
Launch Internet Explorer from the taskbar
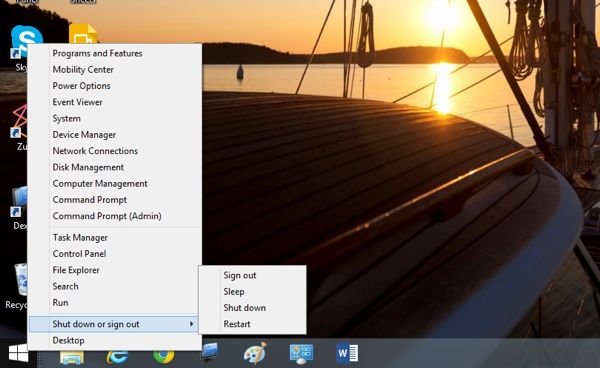117,357
